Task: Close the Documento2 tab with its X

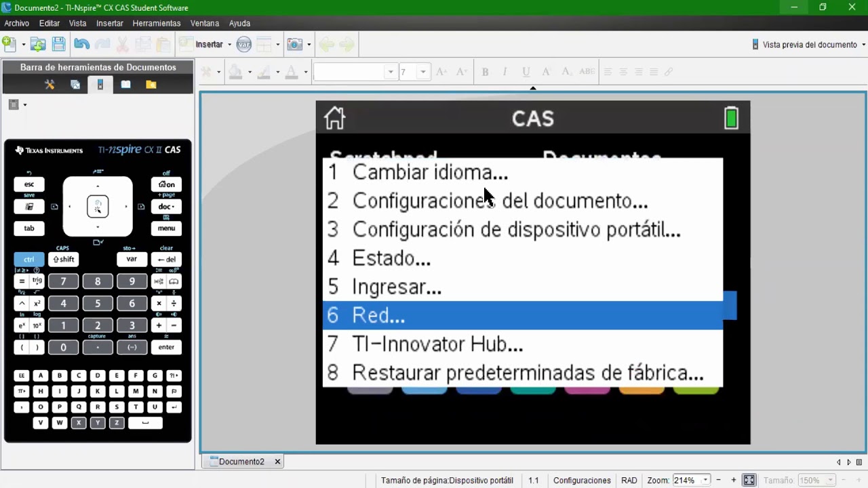Action: click(x=277, y=462)
